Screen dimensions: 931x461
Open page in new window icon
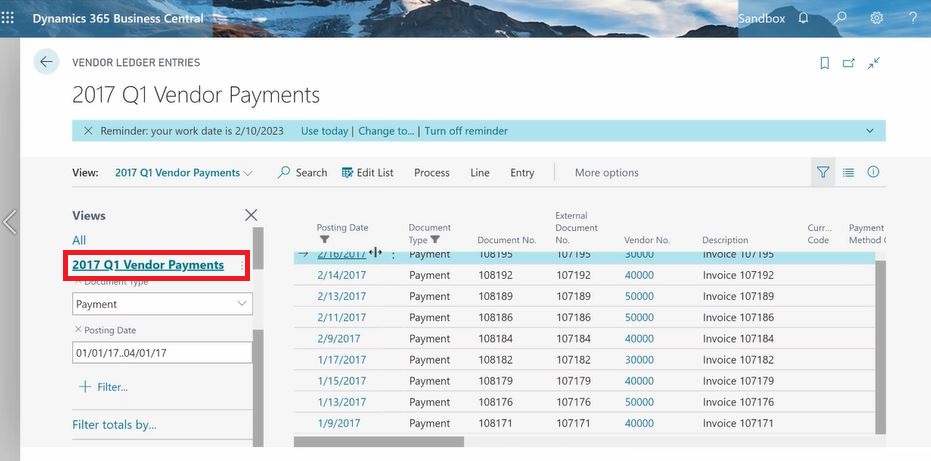848,63
